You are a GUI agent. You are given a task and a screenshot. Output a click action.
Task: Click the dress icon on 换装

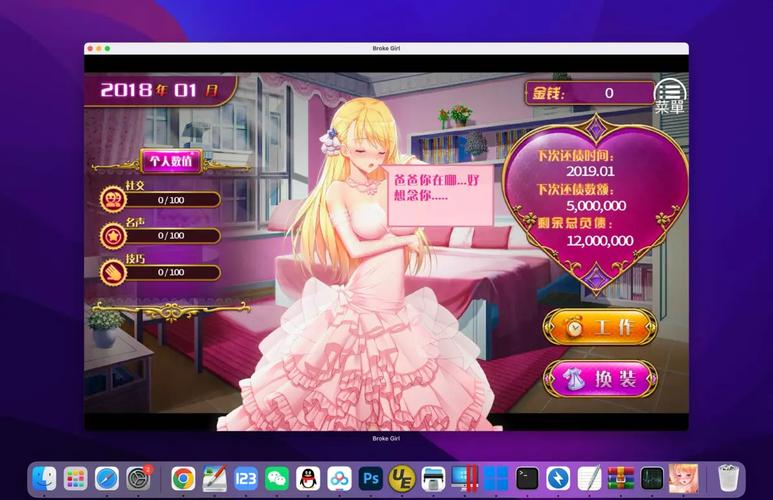tap(574, 379)
